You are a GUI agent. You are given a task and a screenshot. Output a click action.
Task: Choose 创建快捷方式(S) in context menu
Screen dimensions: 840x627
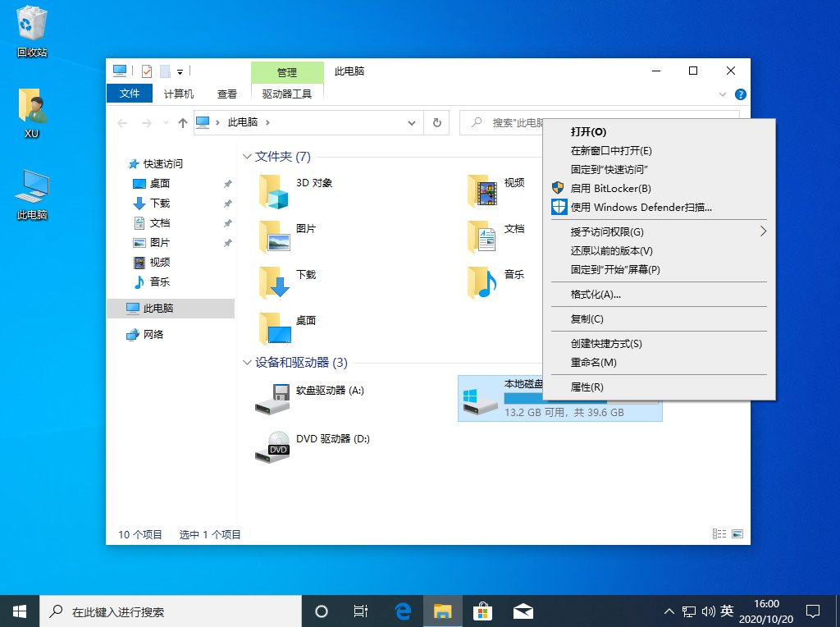click(659, 344)
